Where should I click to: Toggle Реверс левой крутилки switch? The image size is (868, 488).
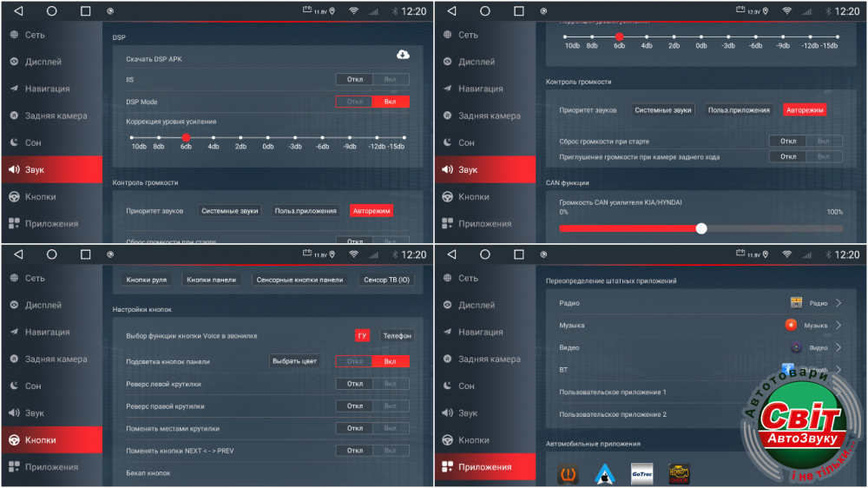(x=372, y=384)
